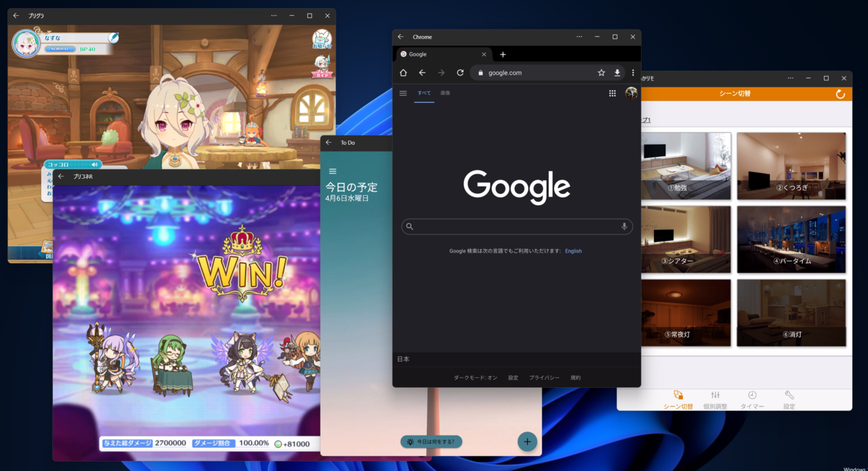Open プレイガイド icon in game
The image size is (868, 471).
coord(322,67)
